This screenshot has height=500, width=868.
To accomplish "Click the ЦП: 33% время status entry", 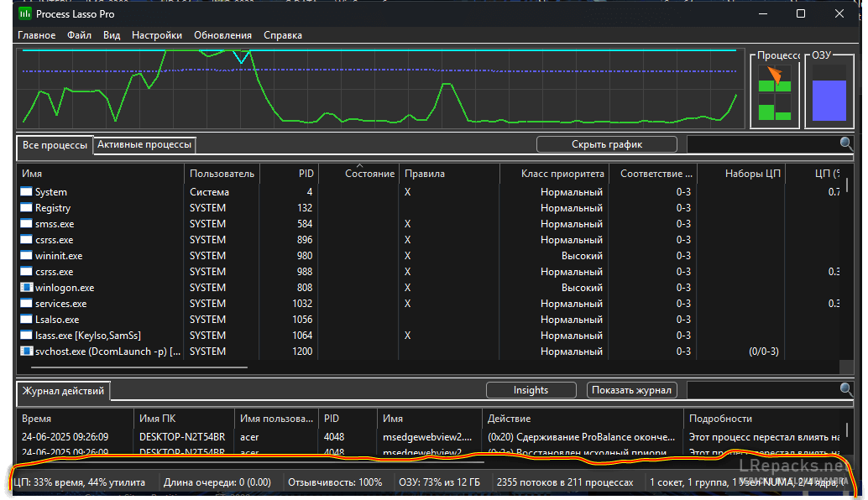I will click(x=79, y=482).
